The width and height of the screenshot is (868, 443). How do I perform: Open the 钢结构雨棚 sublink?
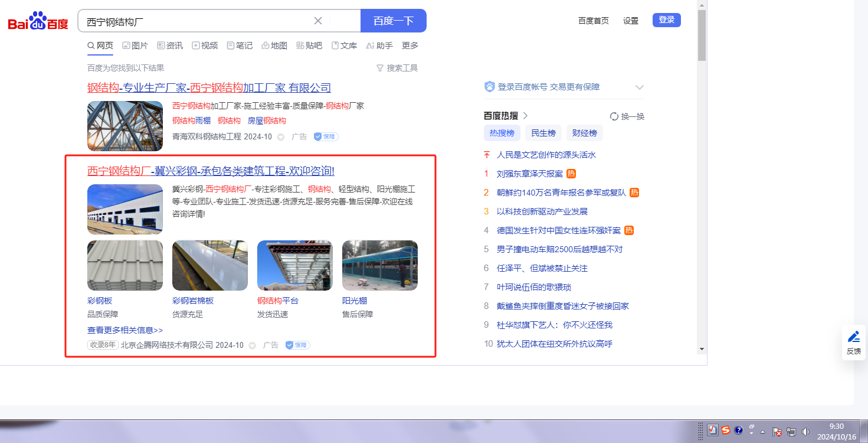[192, 120]
